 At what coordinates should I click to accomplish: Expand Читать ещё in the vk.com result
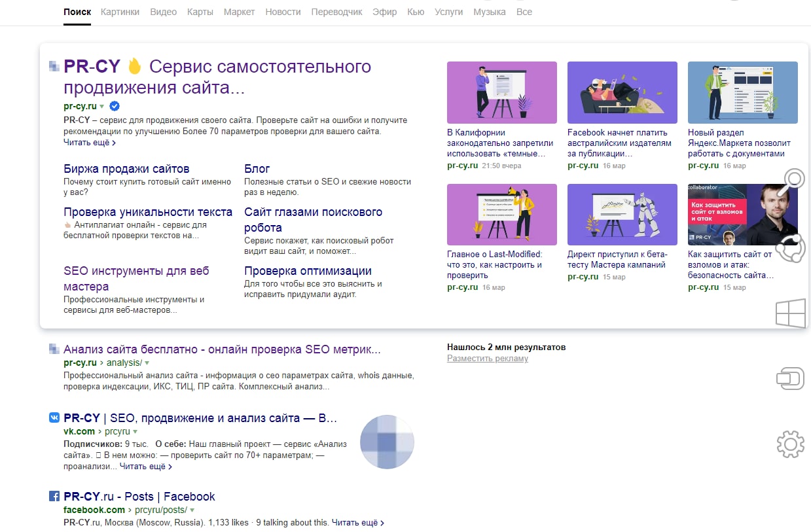pos(146,467)
